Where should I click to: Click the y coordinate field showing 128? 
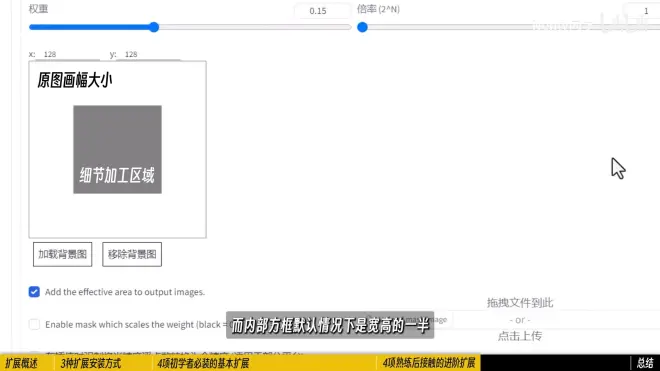click(148, 54)
